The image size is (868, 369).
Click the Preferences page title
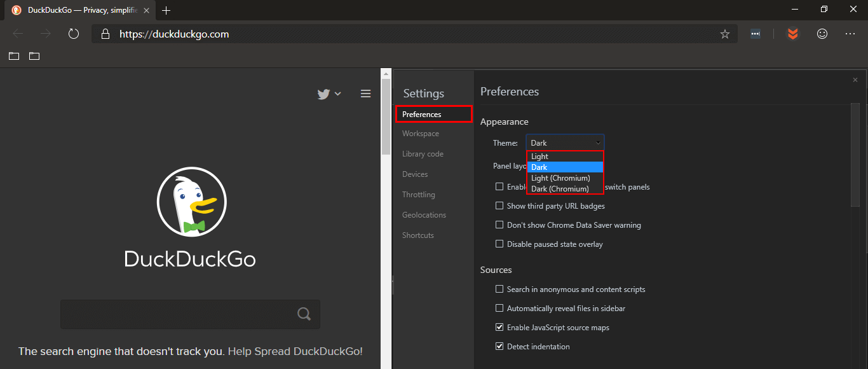[510, 92]
